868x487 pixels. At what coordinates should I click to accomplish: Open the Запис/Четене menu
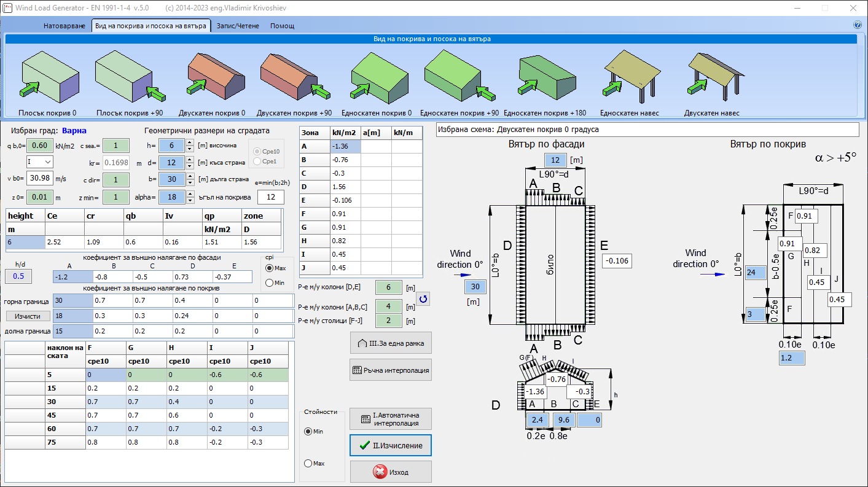pos(238,26)
